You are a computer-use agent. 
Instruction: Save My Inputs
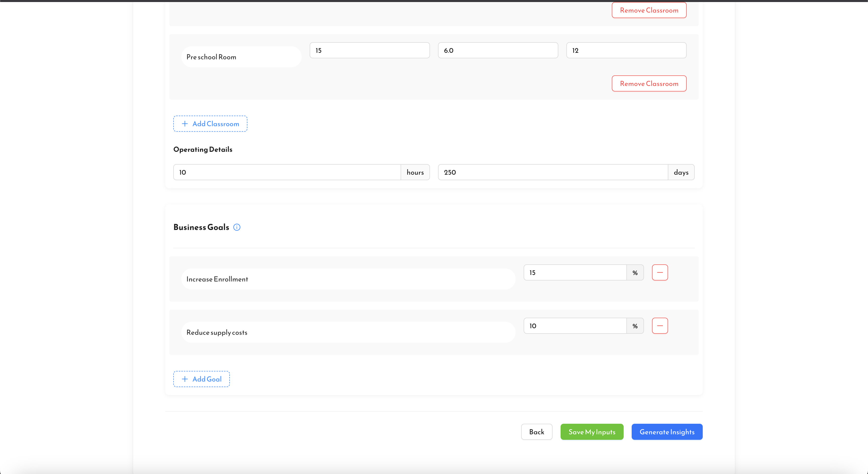[592, 432]
